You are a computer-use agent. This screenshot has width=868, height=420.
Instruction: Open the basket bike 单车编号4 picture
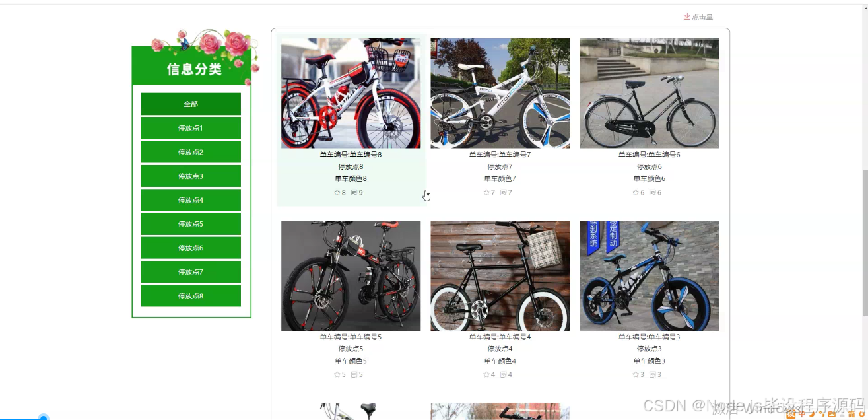click(500, 275)
